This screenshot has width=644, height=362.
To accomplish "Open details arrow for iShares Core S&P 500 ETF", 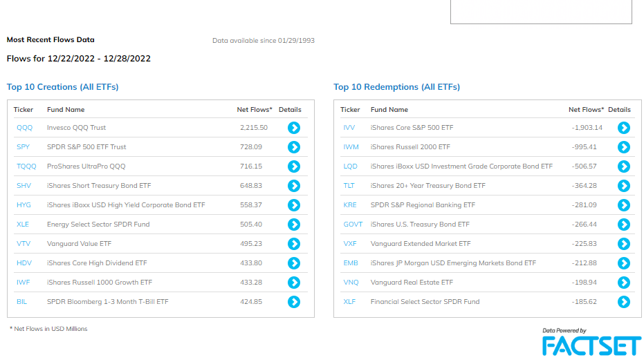I will pyautogui.click(x=623, y=128).
